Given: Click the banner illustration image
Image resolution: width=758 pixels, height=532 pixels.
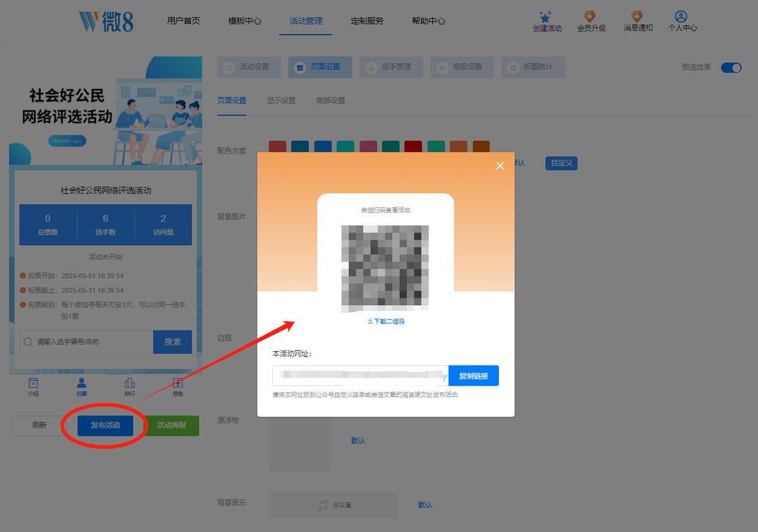Looking at the screenshot, I should tap(105, 111).
